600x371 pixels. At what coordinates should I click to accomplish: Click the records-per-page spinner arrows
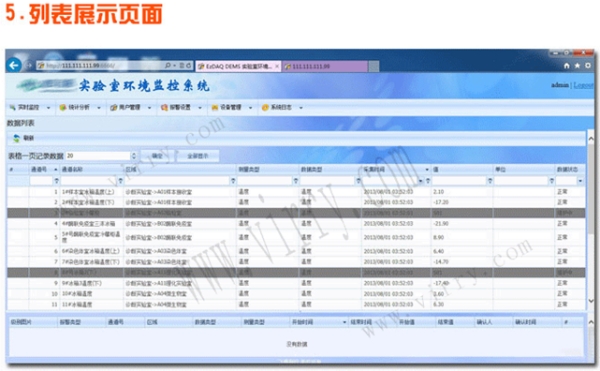(134, 156)
